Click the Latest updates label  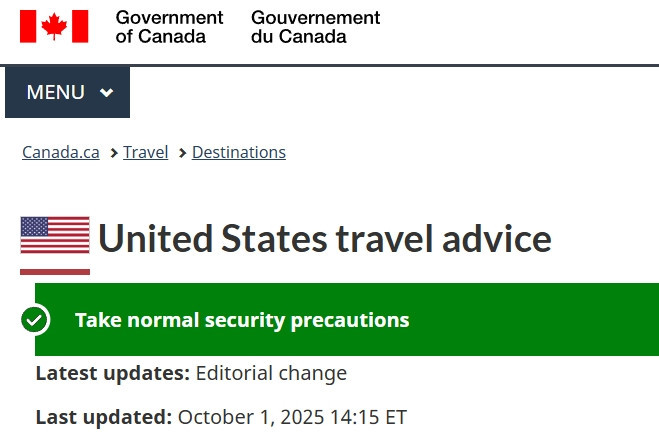[112, 374]
